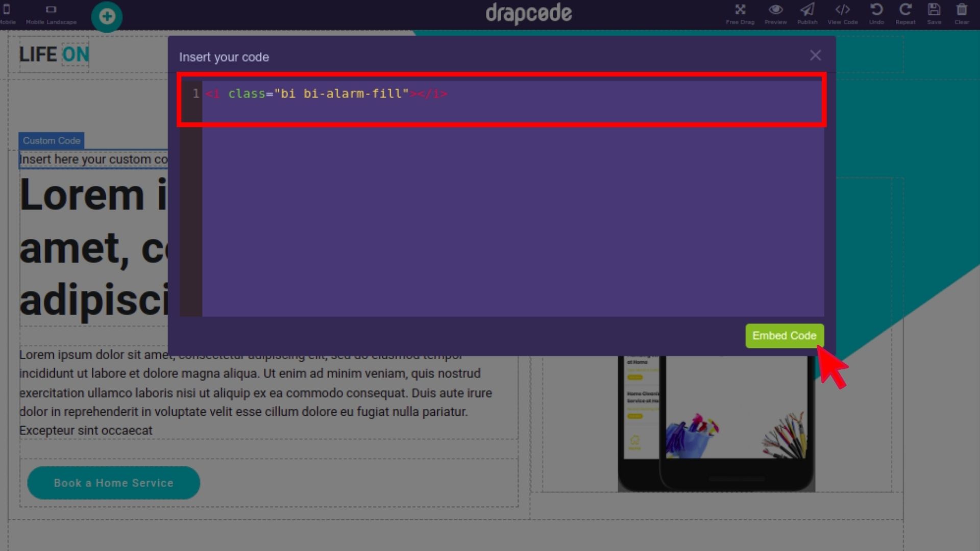Close the Insert Code dialog
The image size is (980, 551).
coord(815,55)
